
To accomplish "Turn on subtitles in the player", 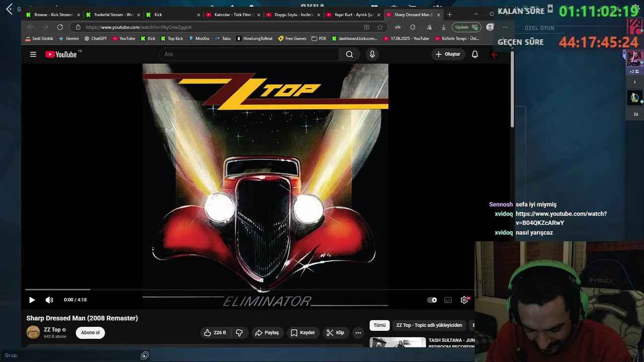I will 448,300.
